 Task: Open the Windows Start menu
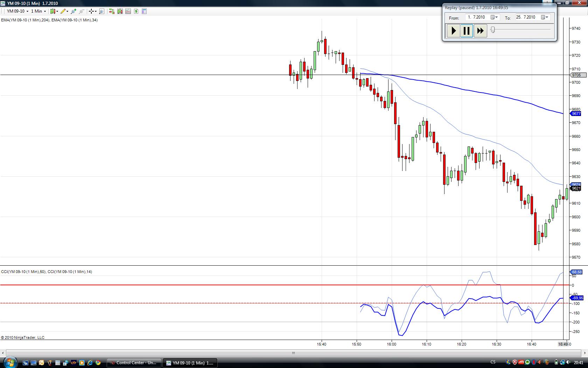pos(10,362)
